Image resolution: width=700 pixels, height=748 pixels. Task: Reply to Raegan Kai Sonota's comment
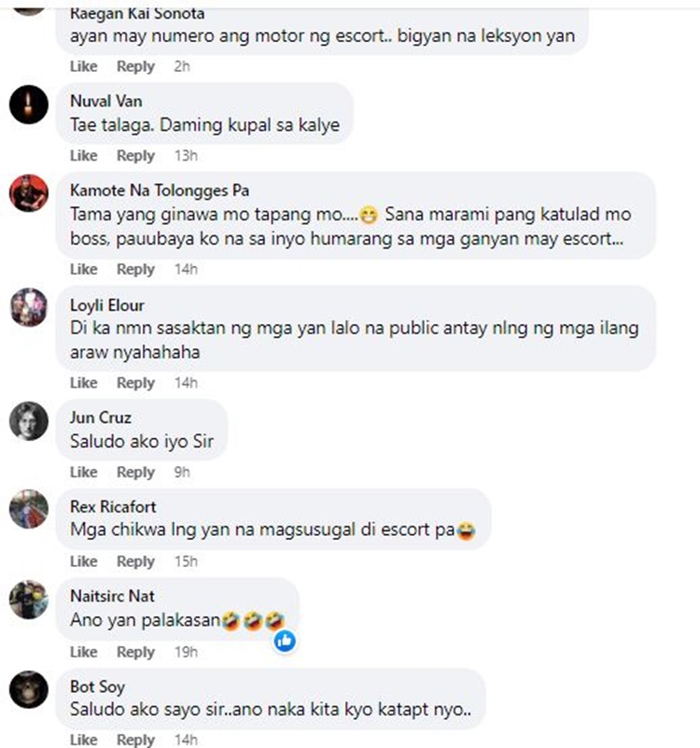pyautogui.click(x=136, y=66)
